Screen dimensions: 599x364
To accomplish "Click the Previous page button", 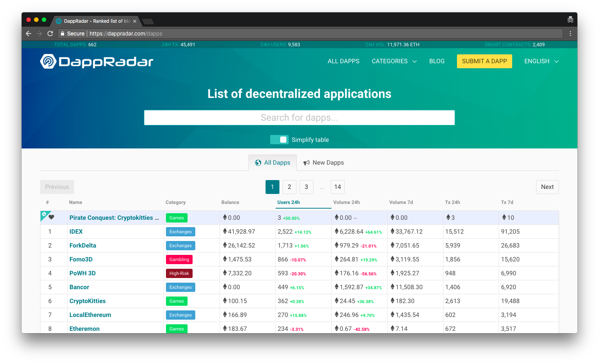I will [x=57, y=187].
